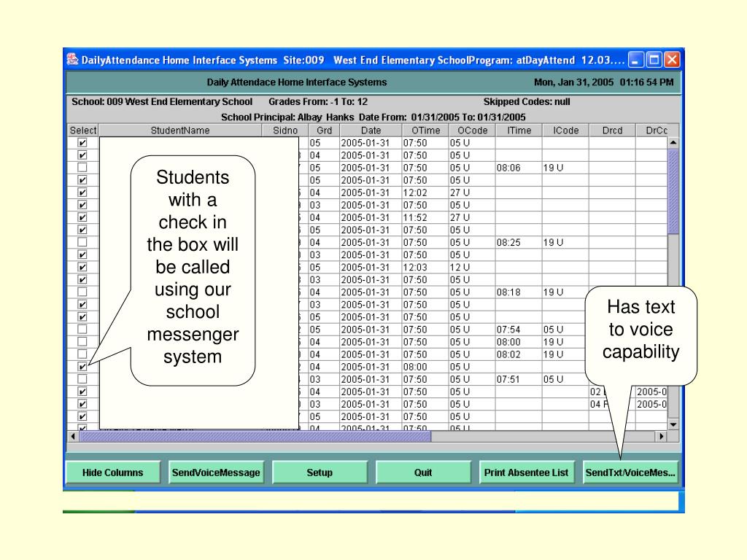Click the SendTxt/VoiceMes... button
This screenshot has width=747, height=560.
click(x=630, y=472)
